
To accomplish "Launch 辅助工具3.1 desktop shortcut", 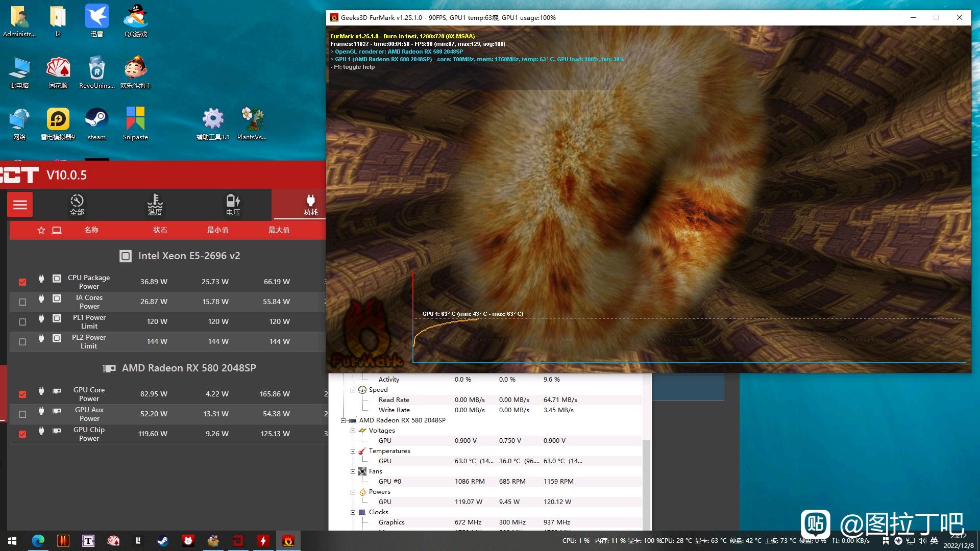I will [x=213, y=124].
